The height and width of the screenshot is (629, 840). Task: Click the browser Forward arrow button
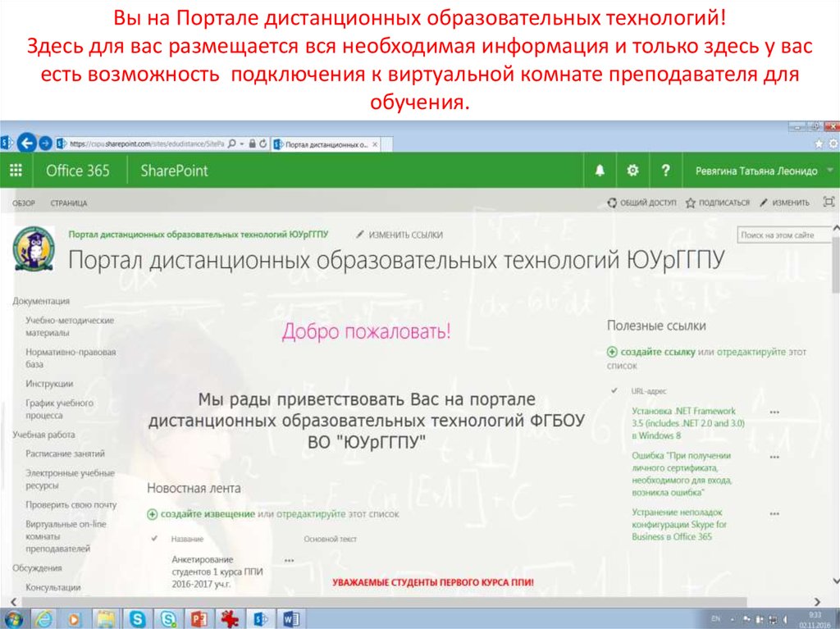[x=46, y=143]
